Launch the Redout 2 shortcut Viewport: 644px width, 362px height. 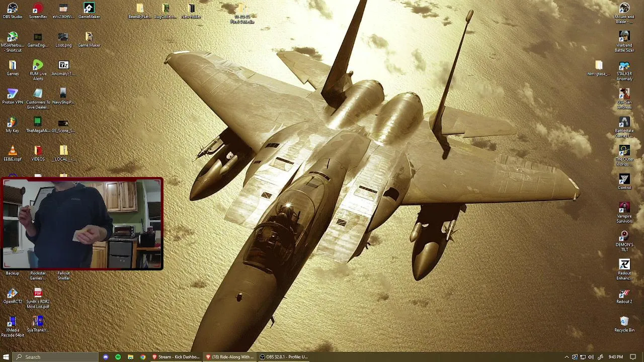coord(624,296)
